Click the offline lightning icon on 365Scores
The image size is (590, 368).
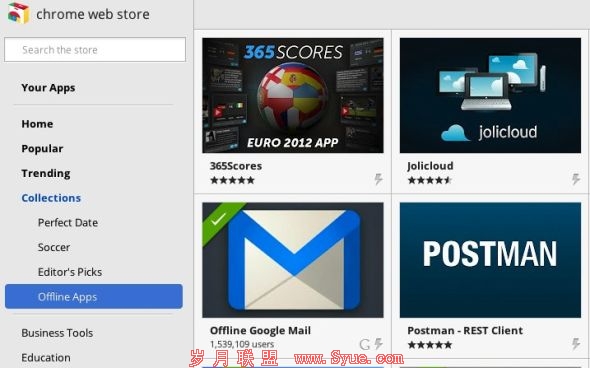click(x=378, y=179)
